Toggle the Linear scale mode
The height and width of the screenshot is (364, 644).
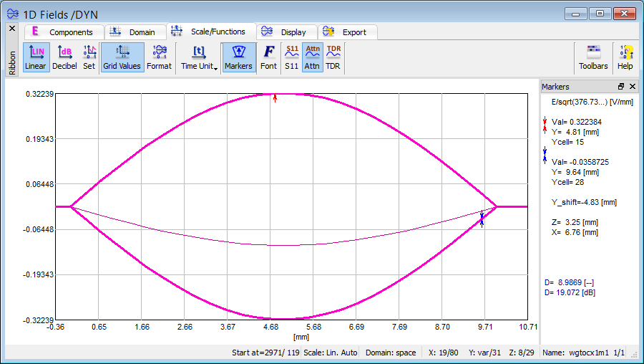pyautogui.click(x=36, y=57)
